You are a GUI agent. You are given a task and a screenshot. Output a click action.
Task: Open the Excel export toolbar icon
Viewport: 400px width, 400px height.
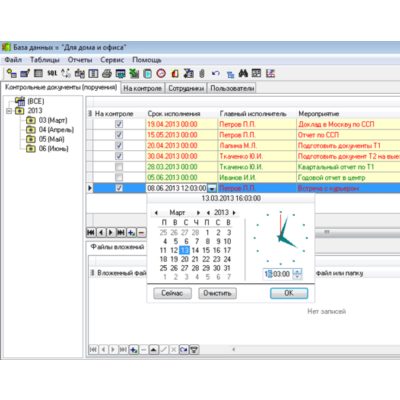[x=134, y=73]
